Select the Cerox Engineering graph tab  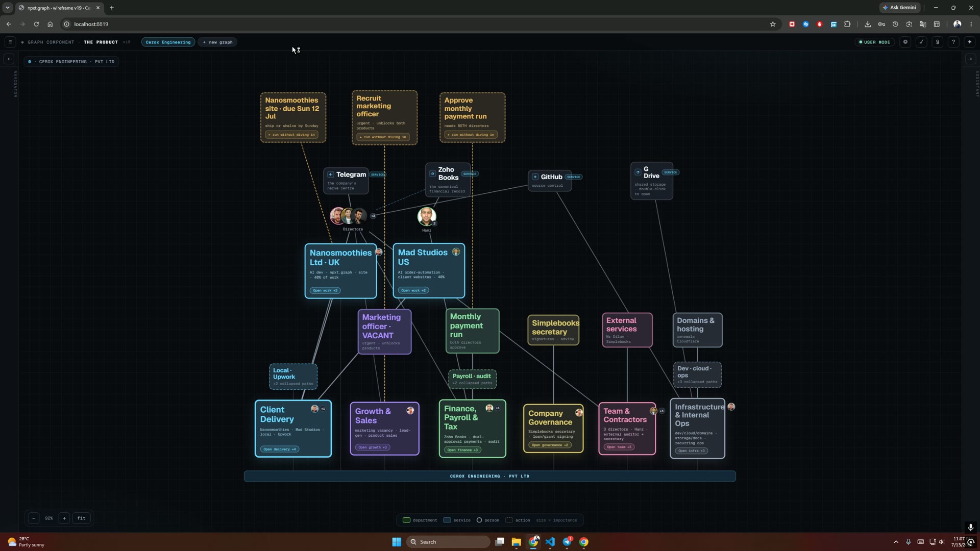click(x=168, y=42)
